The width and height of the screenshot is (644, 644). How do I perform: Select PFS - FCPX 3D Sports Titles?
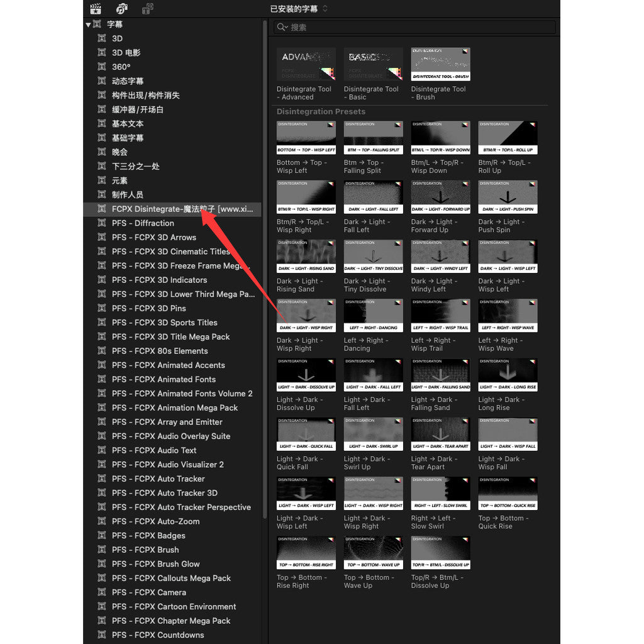pyautogui.click(x=172, y=323)
